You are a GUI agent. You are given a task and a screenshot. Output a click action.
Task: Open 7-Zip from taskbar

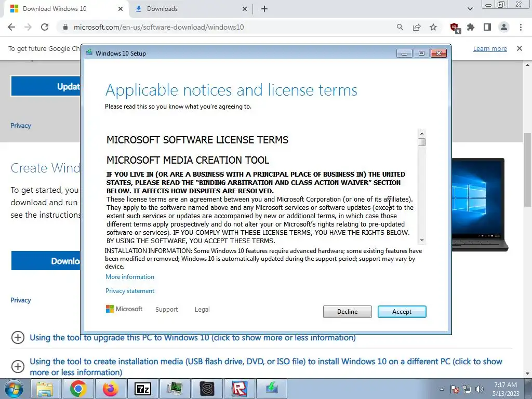(143, 389)
